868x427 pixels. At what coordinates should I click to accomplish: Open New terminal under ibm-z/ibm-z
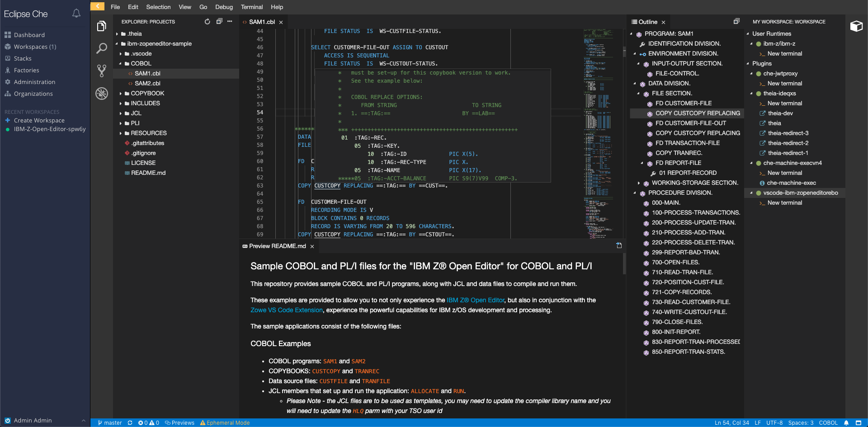coord(784,54)
